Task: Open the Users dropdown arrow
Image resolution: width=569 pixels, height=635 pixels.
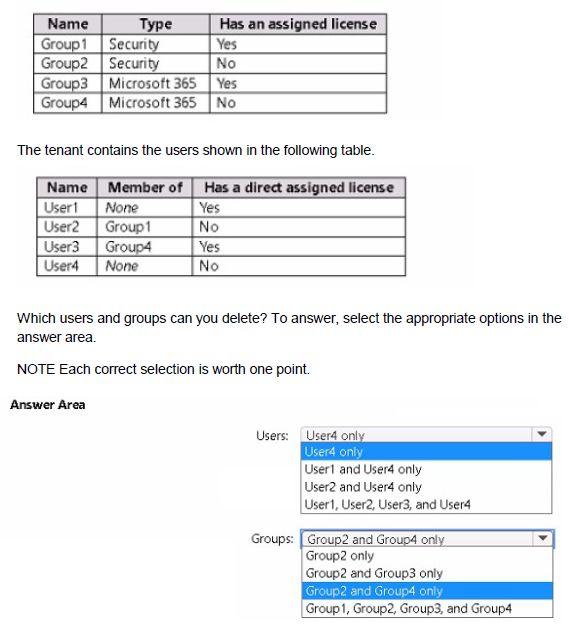Action: 541,435
